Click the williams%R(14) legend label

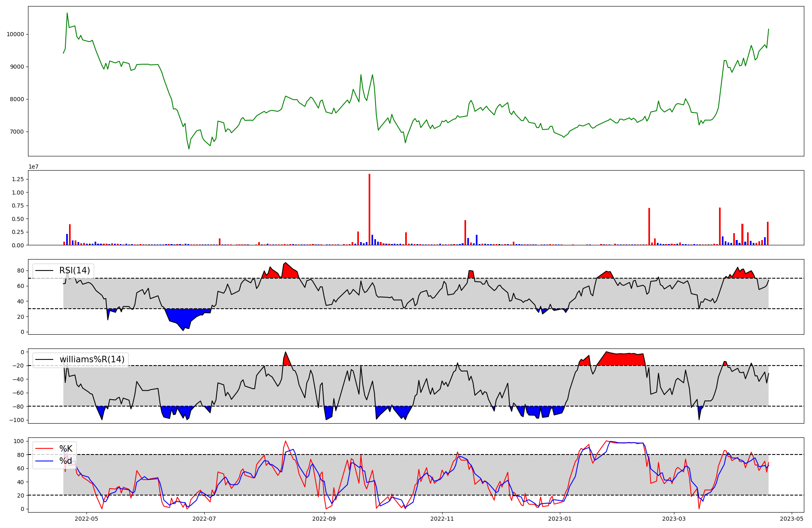(92, 359)
